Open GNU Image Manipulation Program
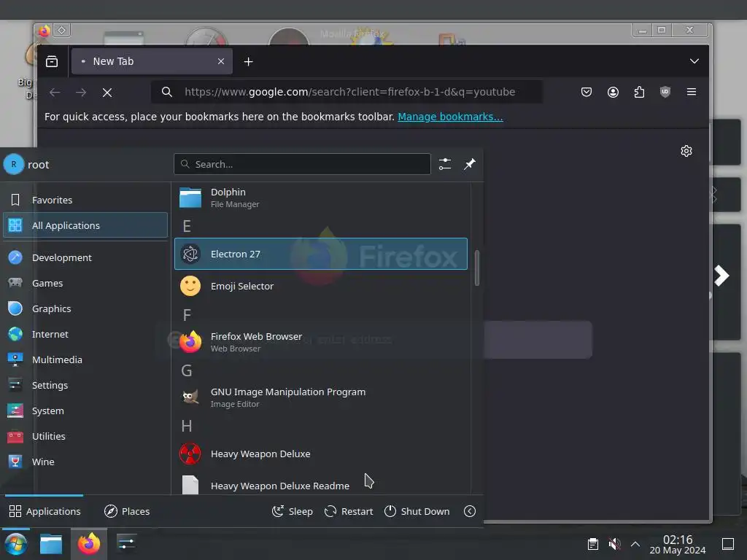 [321, 397]
